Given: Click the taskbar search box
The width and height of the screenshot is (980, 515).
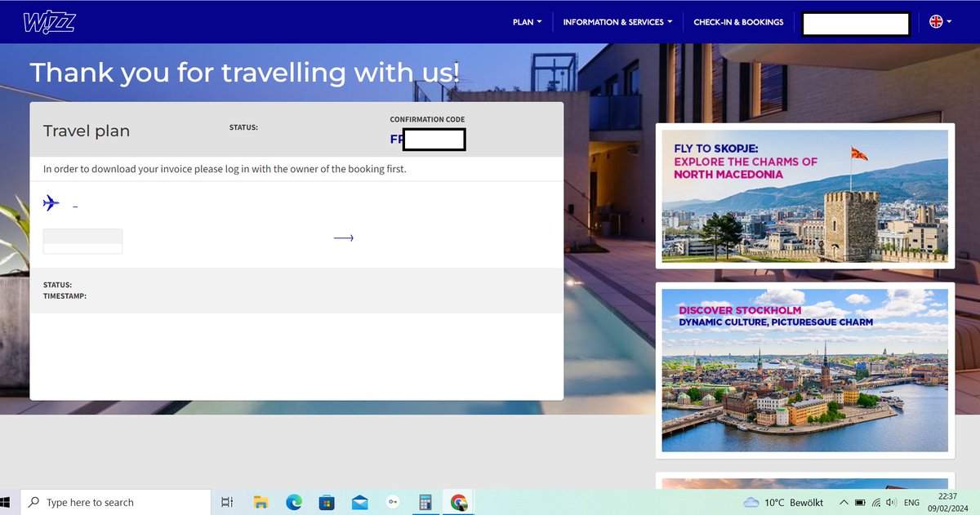Looking at the screenshot, I should (x=115, y=502).
